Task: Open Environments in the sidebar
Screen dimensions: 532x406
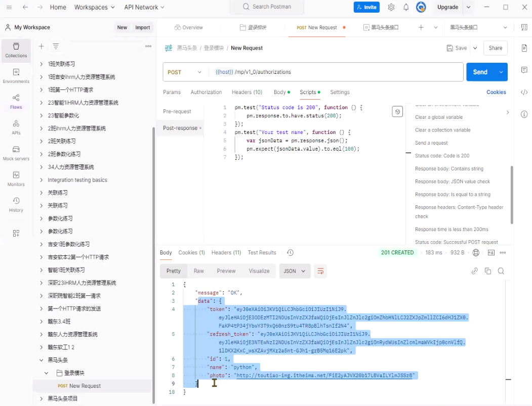Action: [x=16, y=76]
